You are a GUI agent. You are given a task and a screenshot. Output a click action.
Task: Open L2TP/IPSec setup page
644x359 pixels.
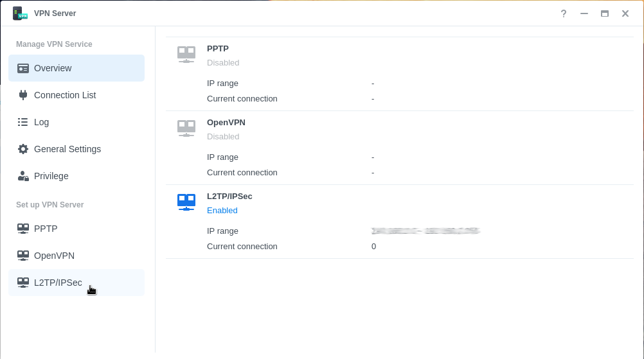point(76,283)
